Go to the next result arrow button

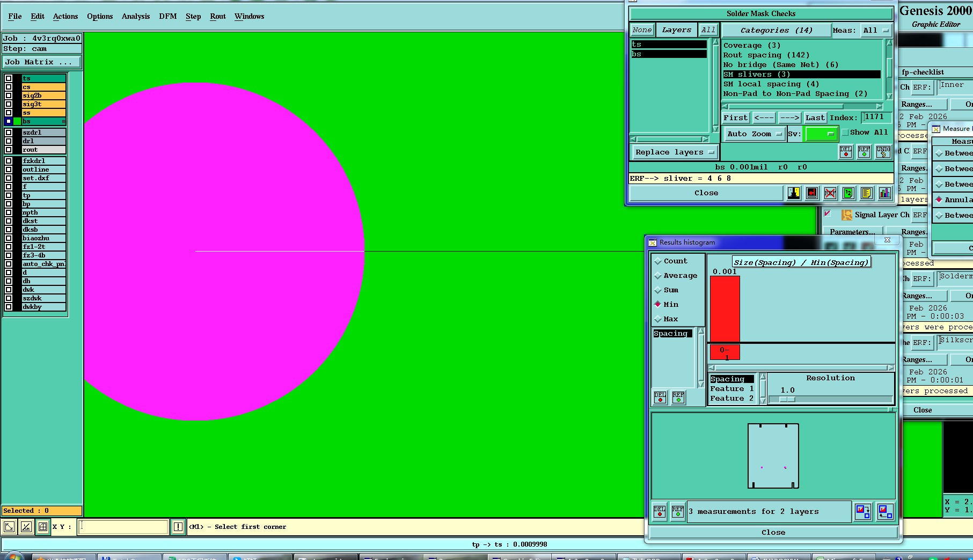point(789,117)
